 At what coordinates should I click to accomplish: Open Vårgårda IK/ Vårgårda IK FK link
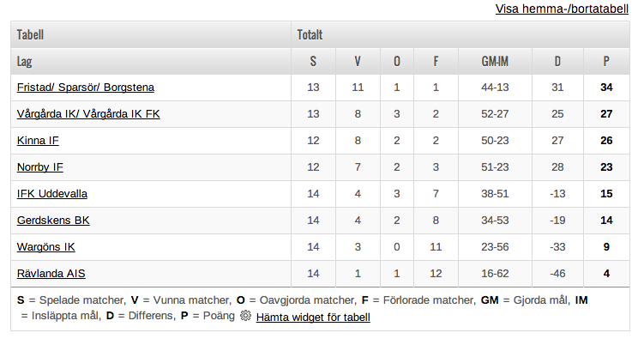pyautogui.click(x=88, y=114)
